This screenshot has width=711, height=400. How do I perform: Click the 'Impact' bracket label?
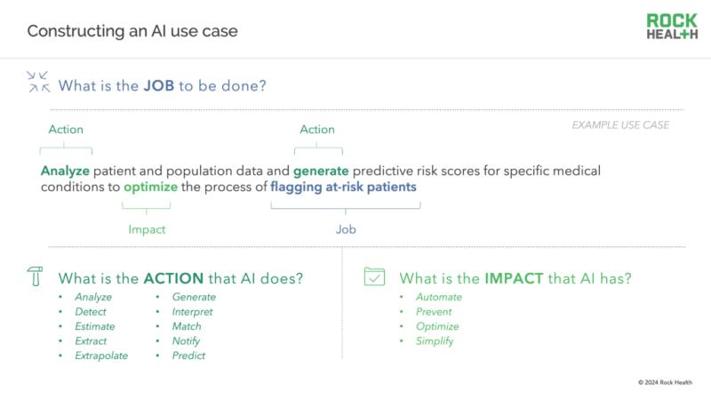(x=147, y=229)
